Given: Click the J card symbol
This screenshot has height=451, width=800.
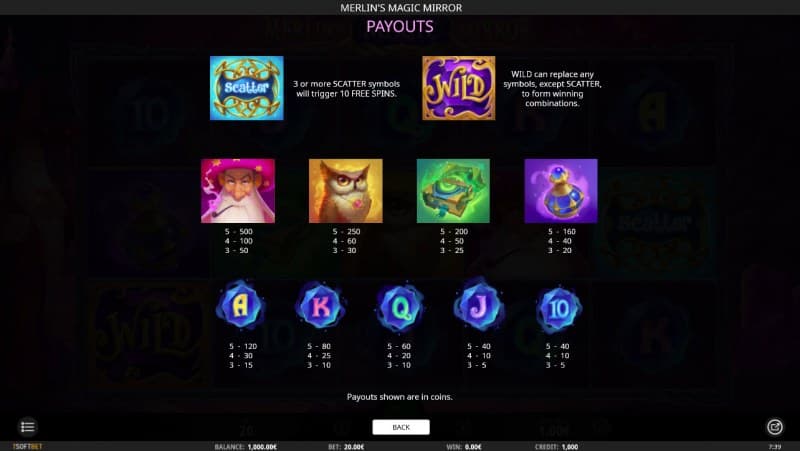Looking at the screenshot, I should [x=479, y=305].
